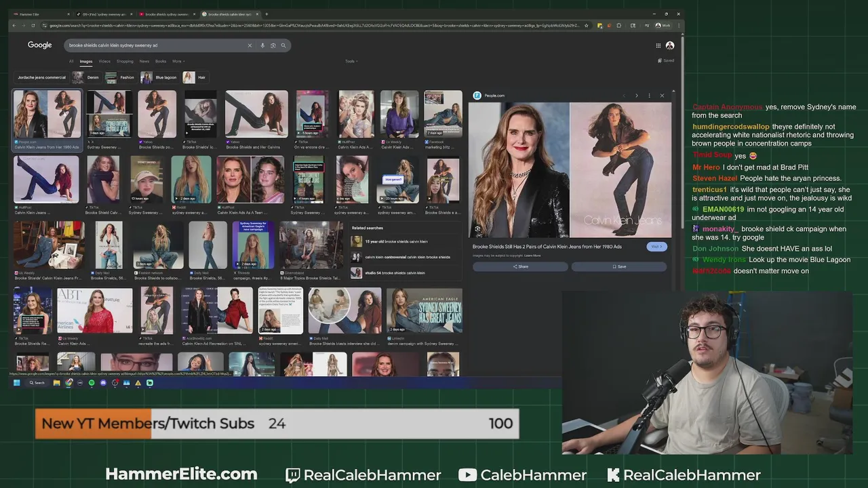868x488 pixels.
Task: Open Discord from the taskbar
Action: (103, 383)
